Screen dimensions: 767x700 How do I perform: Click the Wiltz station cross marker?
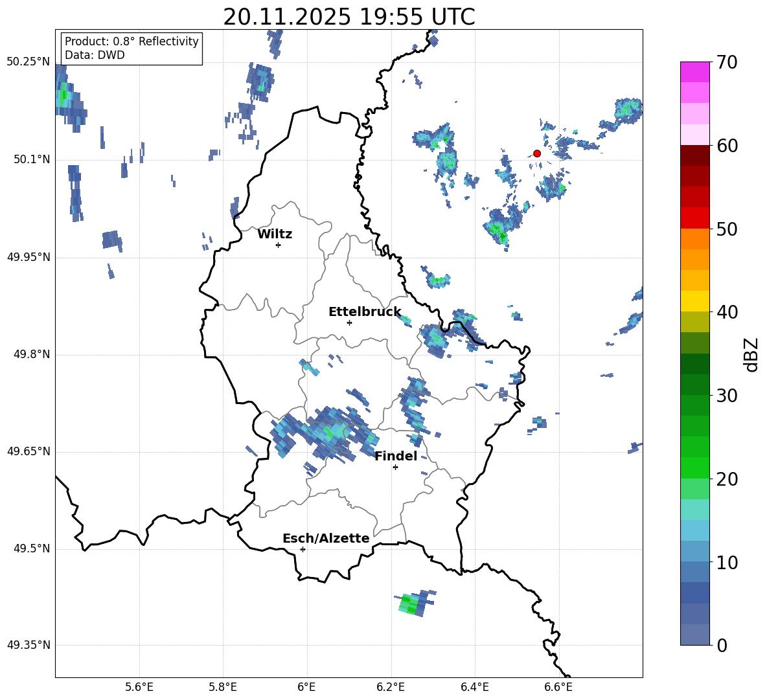point(278,245)
